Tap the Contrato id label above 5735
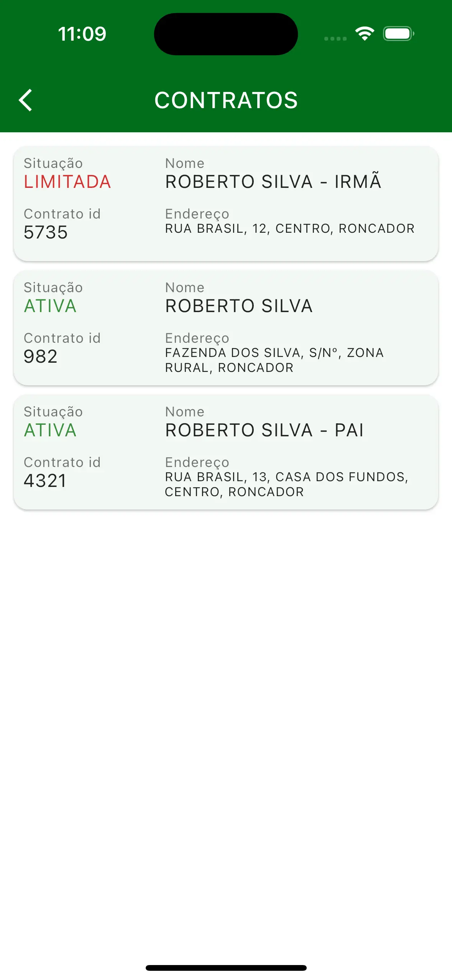This screenshot has width=452, height=980. coord(62,214)
